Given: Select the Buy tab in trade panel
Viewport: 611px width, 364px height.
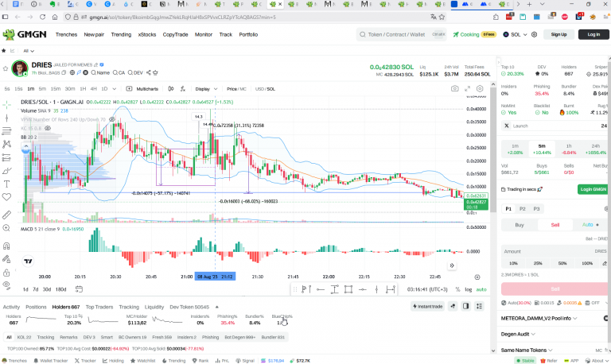Looking at the screenshot, I should (x=520, y=225).
